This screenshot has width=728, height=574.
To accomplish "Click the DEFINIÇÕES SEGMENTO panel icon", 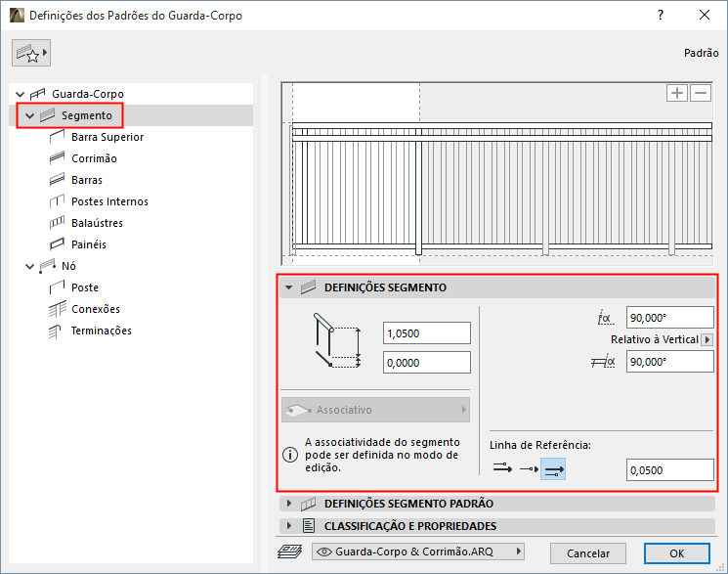I will tap(308, 287).
